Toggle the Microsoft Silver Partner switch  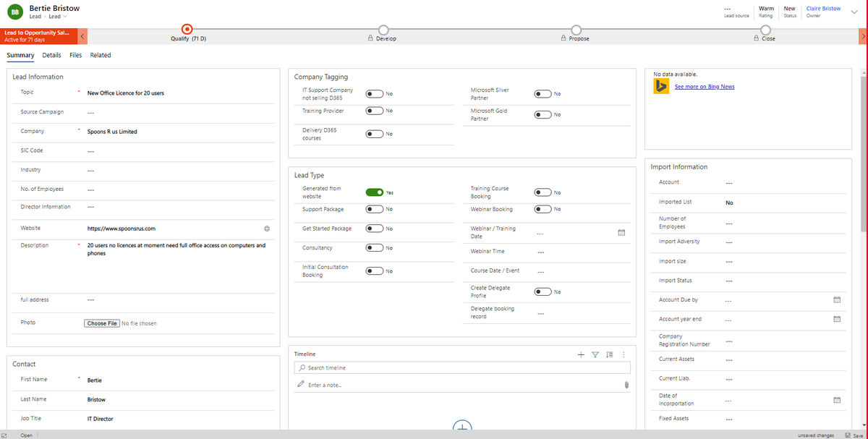(542, 94)
